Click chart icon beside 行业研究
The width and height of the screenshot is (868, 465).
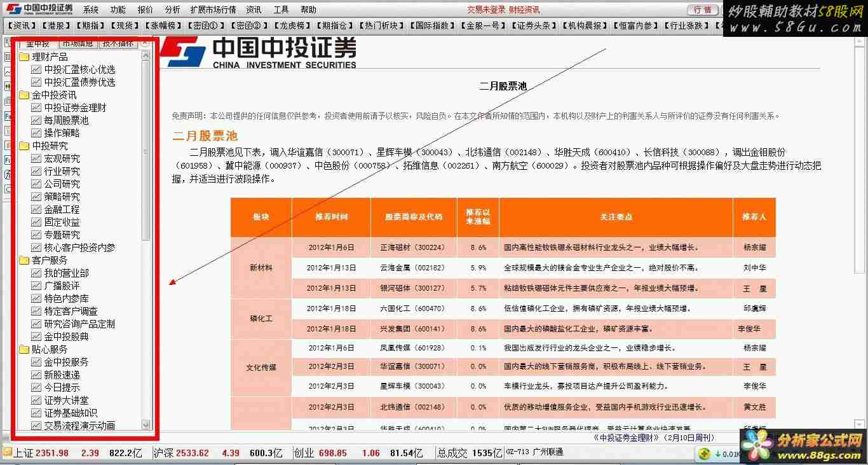point(36,171)
